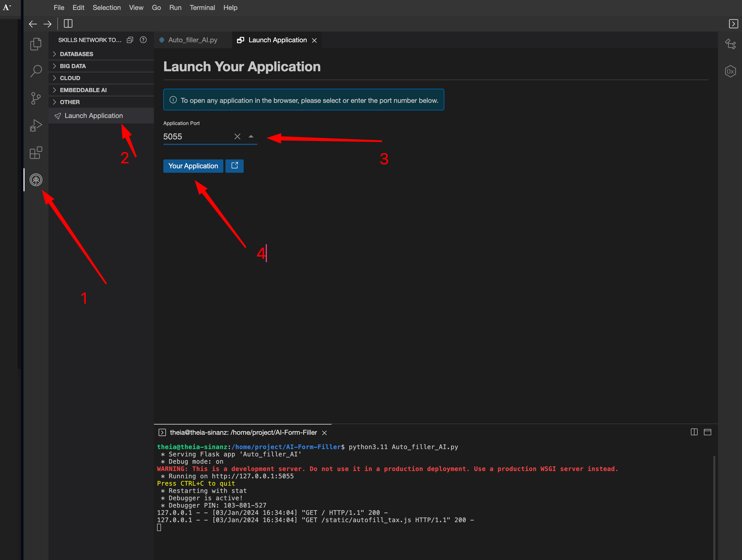Open the Source Control icon
Viewport: 742px width, 560px height.
click(35, 98)
